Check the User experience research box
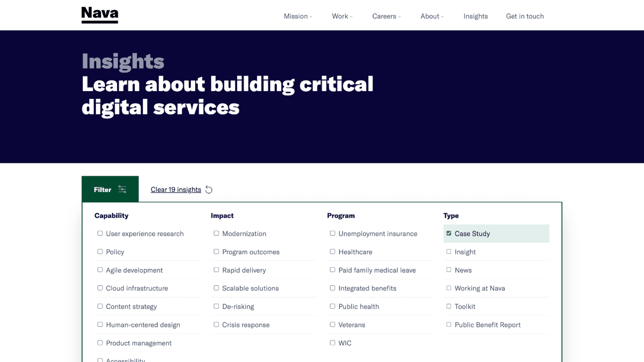The height and width of the screenshot is (362, 644). 100,233
